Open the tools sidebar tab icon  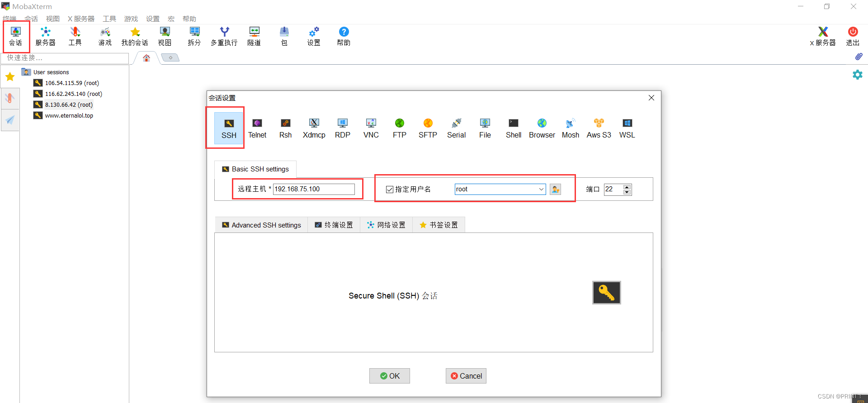[x=10, y=98]
